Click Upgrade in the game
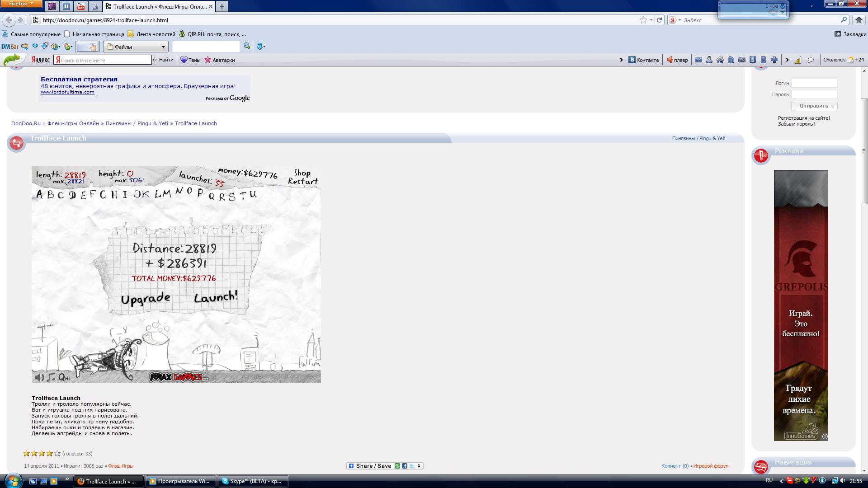Screen dimensions: 868x488 [146, 299]
